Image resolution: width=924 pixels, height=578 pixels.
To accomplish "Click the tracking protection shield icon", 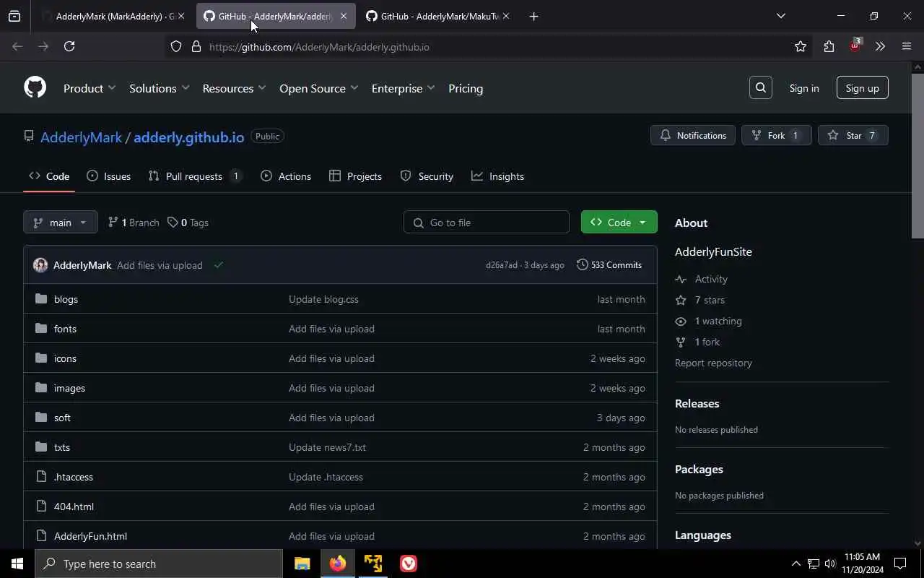I will (x=176, y=46).
